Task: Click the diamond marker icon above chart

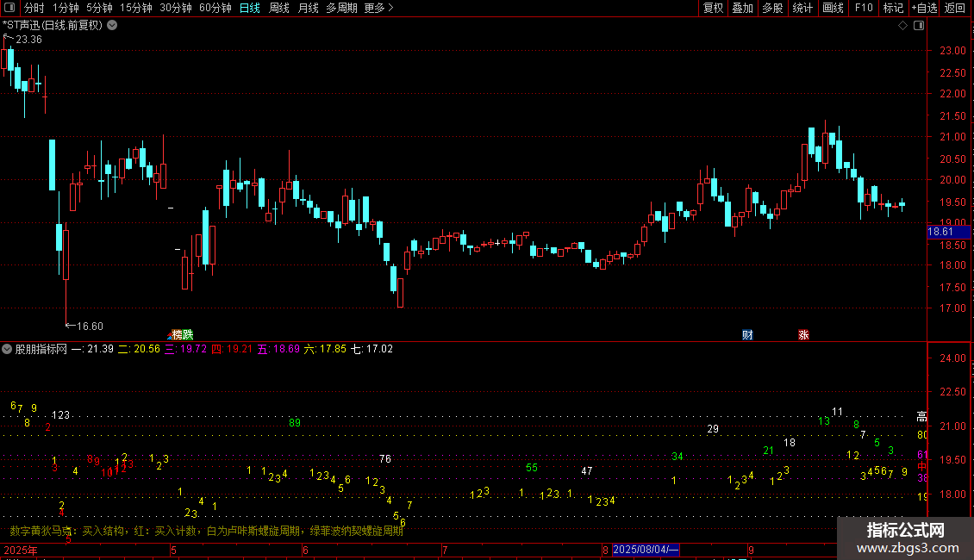Action: 903,26
